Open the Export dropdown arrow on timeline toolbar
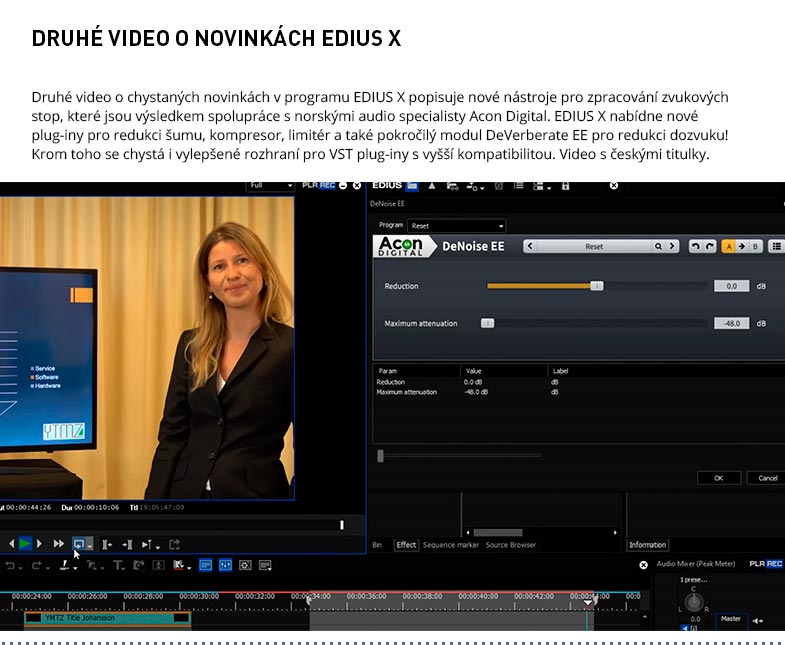 (189, 567)
